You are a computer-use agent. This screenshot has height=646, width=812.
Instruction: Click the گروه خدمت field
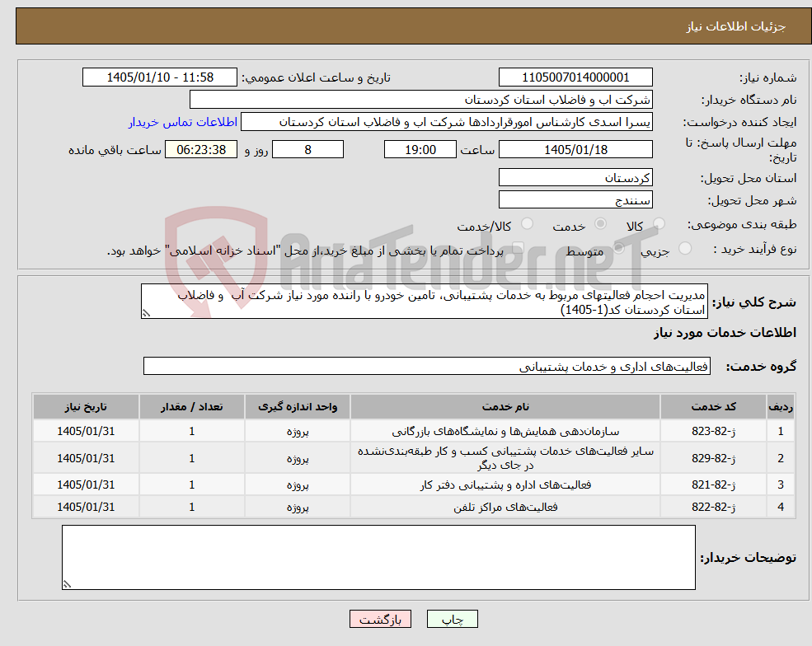tap(427, 366)
